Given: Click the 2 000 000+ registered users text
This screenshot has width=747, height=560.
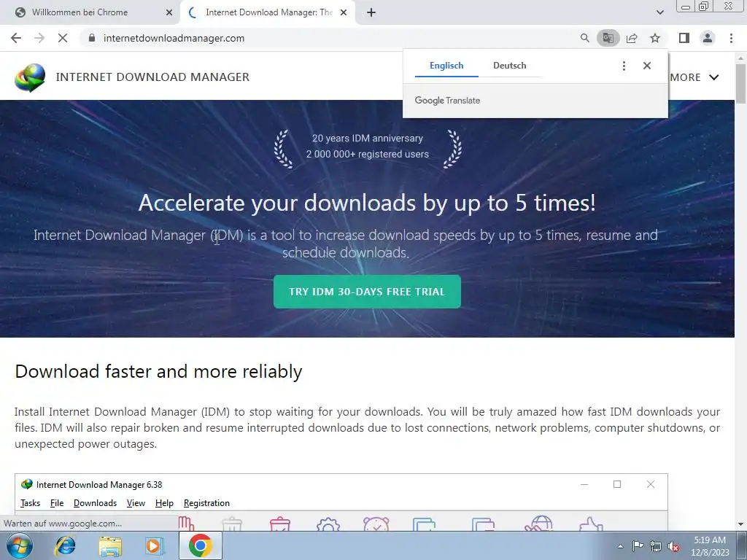Looking at the screenshot, I should 368,155.
